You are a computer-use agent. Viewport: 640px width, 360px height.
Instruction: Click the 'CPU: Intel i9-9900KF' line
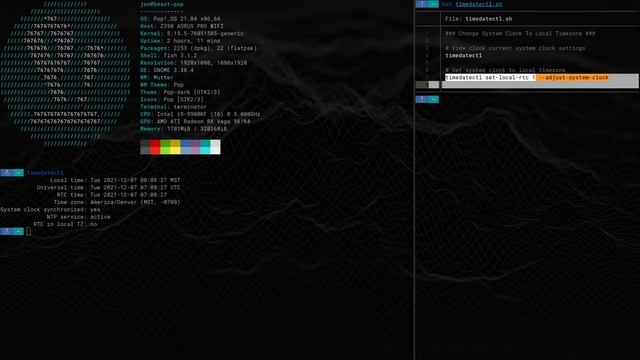[200, 114]
